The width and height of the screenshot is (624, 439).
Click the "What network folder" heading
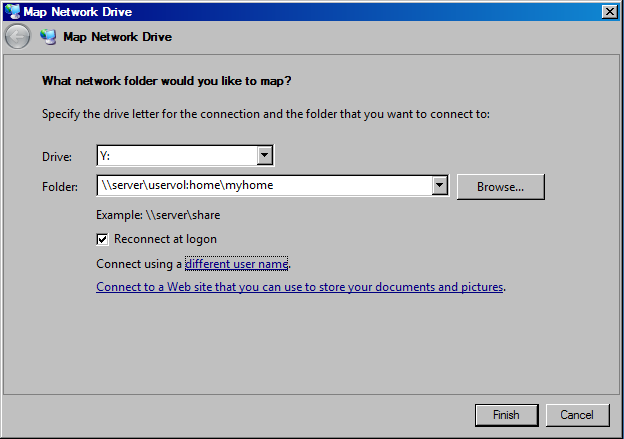tap(167, 80)
